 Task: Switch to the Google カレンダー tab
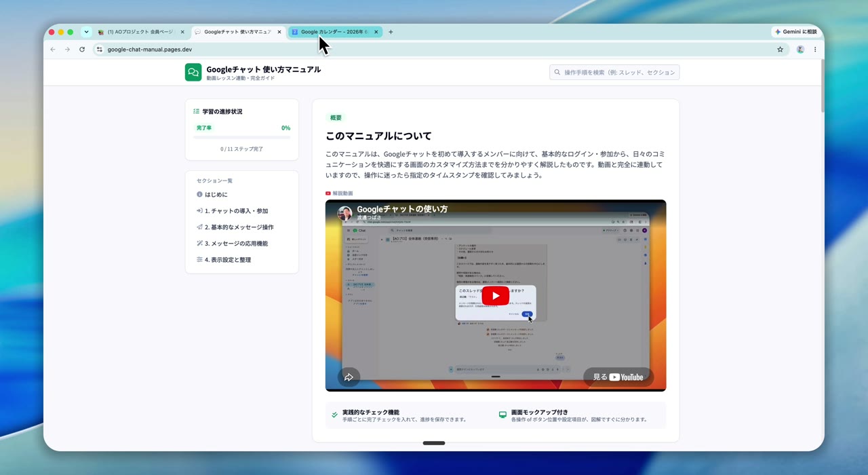pyautogui.click(x=335, y=32)
